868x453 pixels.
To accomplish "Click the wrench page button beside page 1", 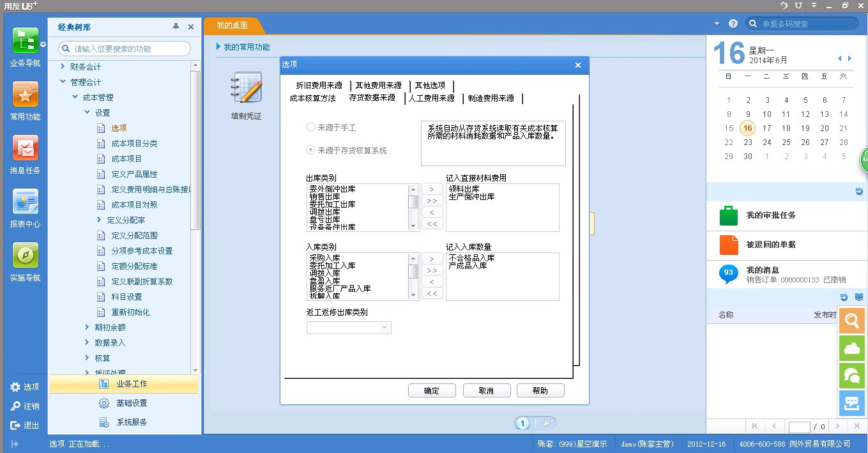I will (545, 424).
